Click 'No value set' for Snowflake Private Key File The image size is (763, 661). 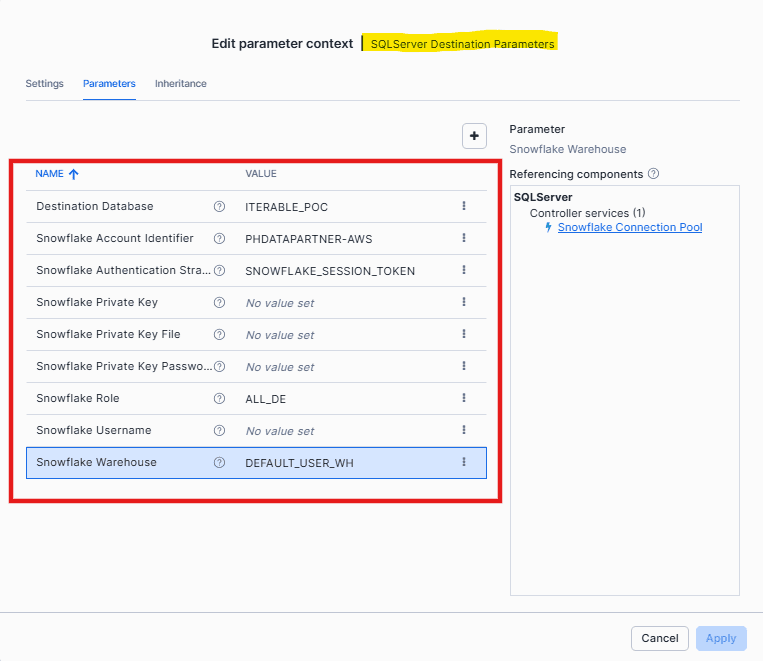point(280,335)
